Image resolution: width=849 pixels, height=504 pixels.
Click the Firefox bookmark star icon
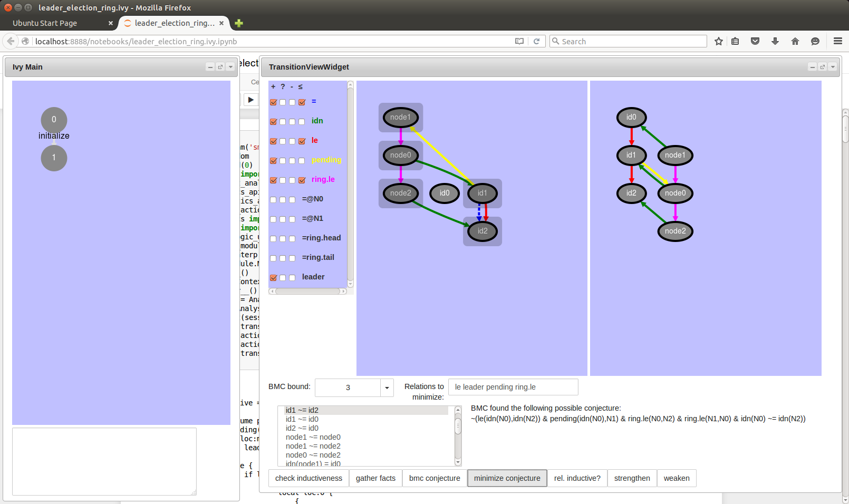[718, 41]
